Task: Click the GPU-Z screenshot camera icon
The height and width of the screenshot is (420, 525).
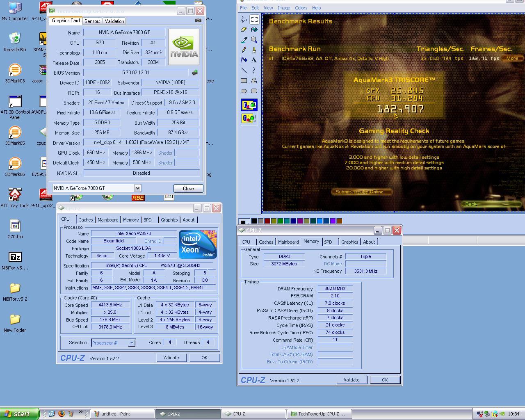Action: tap(198, 21)
